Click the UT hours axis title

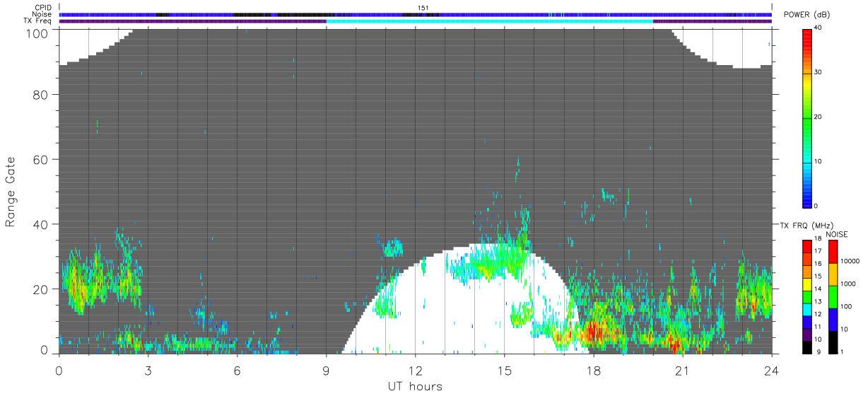coord(415,386)
